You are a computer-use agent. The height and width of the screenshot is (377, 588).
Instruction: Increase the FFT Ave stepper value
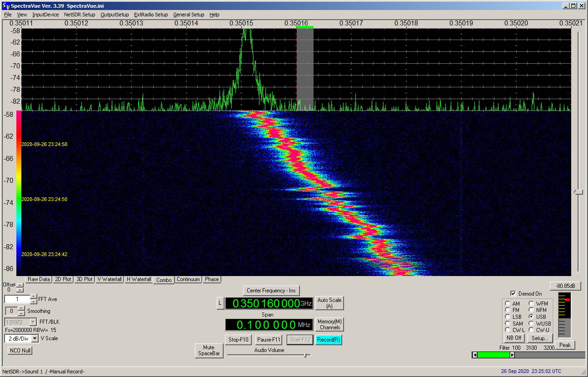click(x=33, y=297)
